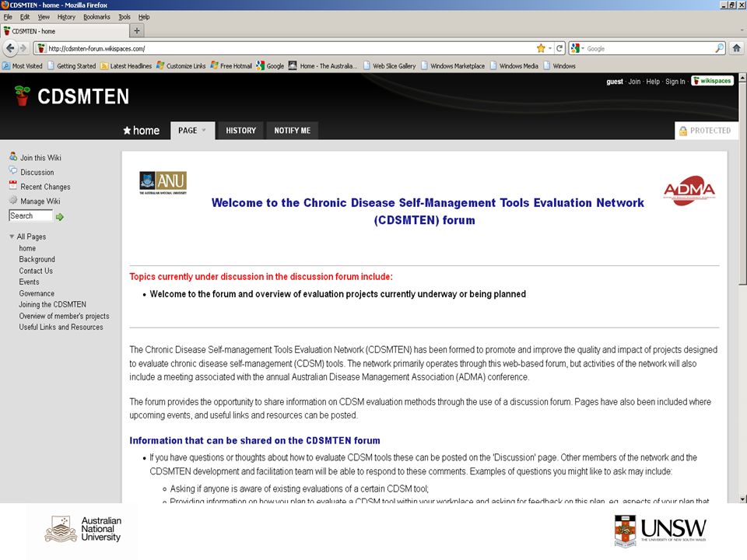Screen dimensions: 747x560
Task: Open the Background page link
Action: point(37,259)
